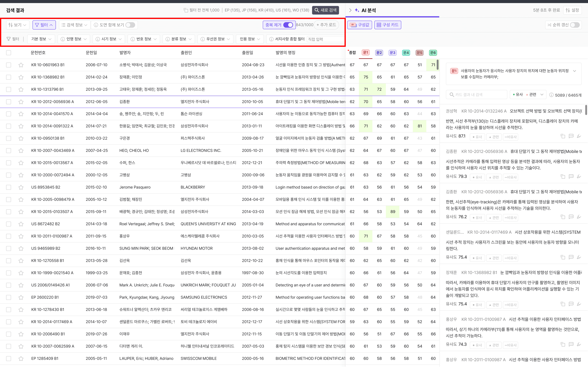This screenshot has width=588, height=367.
Task: Star the US 8953845 B2 patent row
Action: coord(21,187)
